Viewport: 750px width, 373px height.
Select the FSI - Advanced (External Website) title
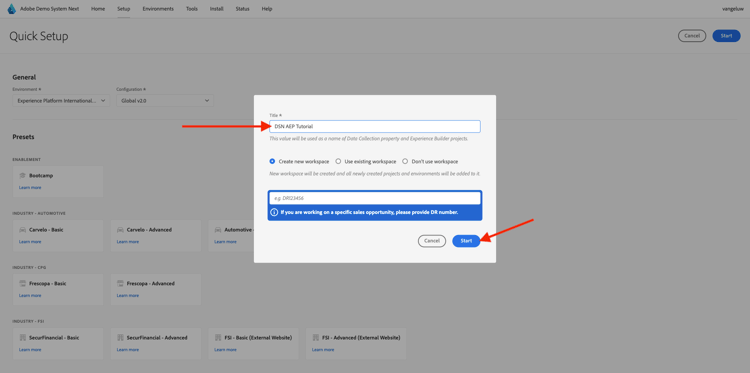361,338
